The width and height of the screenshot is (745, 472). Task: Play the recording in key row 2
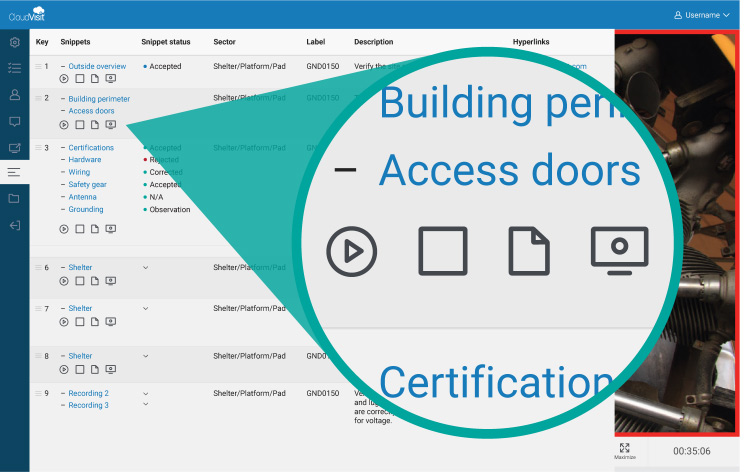[x=64, y=125]
